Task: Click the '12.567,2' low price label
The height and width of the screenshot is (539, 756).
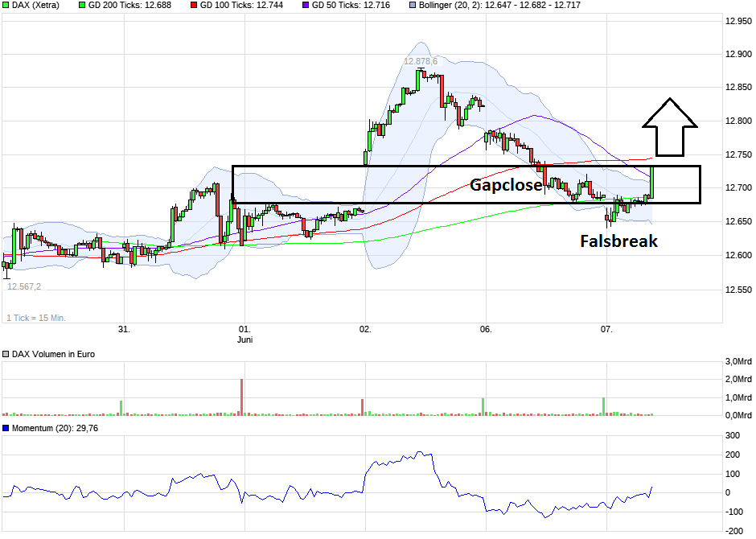Action: click(24, 287)
